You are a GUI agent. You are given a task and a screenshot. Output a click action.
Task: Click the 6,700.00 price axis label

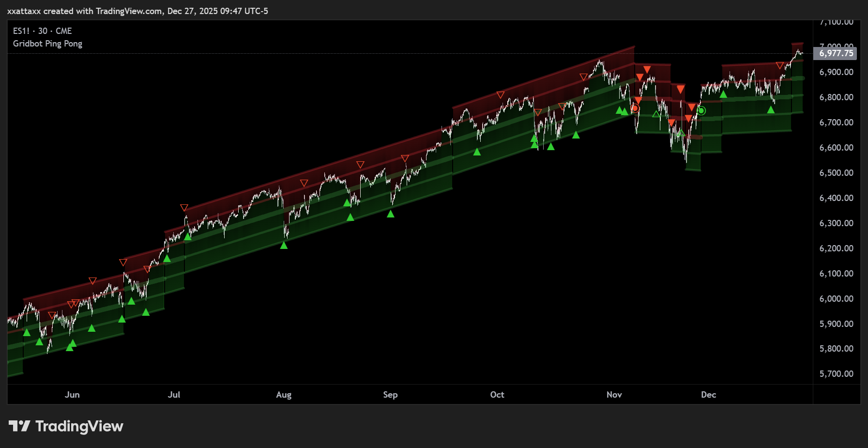point(836,123)
